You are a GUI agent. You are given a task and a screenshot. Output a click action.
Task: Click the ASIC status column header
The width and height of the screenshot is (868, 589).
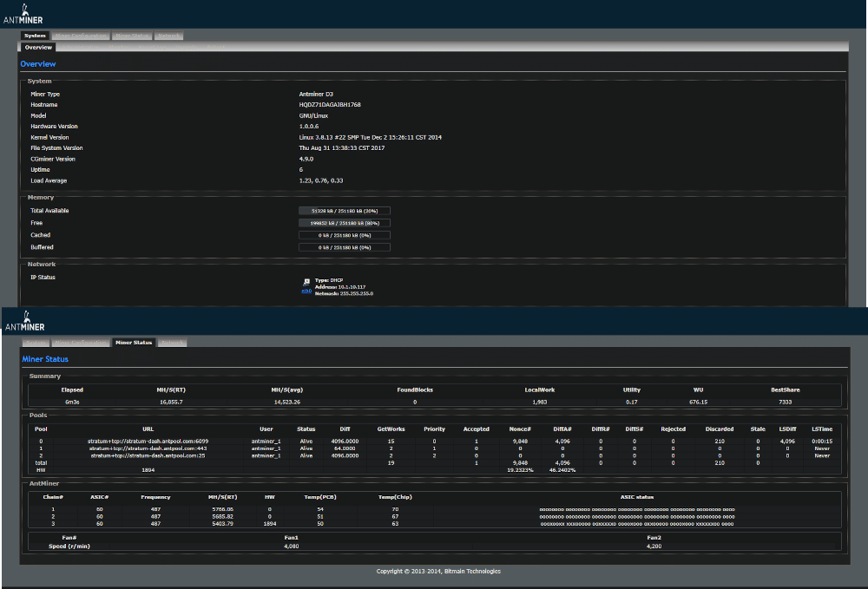pos(637,497)
